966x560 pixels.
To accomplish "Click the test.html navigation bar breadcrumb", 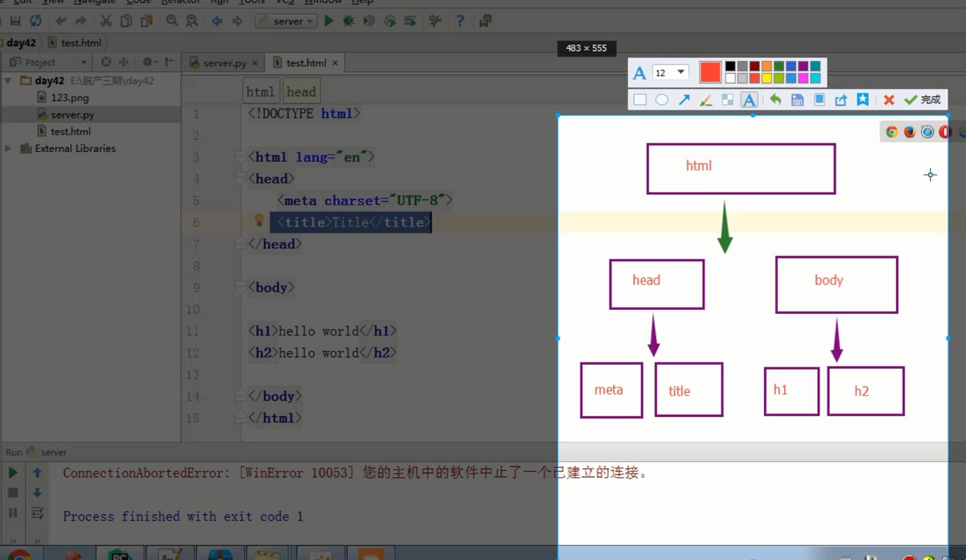I will click(x=75, y=43).
